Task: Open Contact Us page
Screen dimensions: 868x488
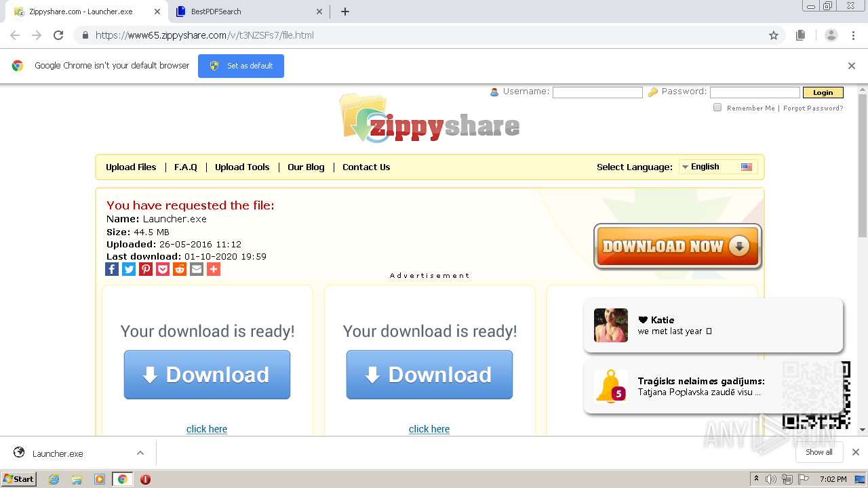Action: point(366,167)
